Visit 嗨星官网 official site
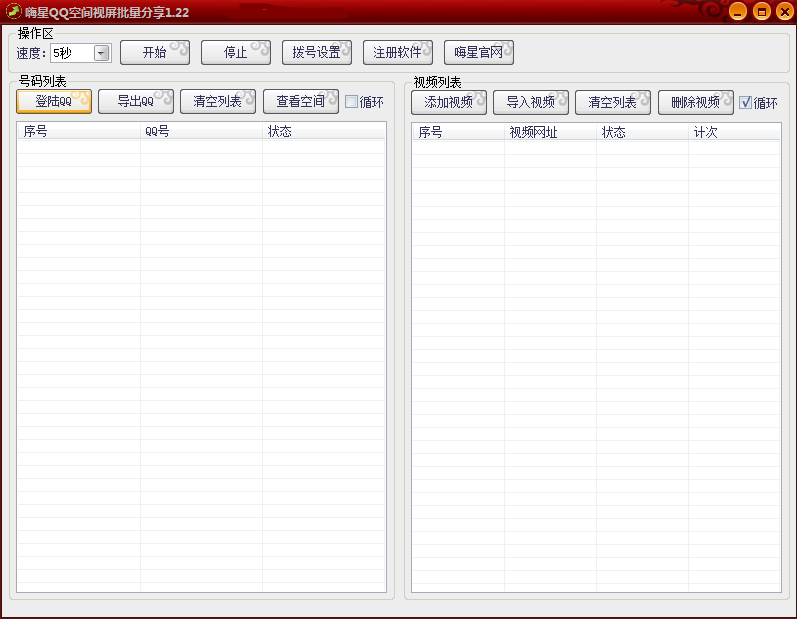The image size is (797, 619). click(x=479, y=52)
